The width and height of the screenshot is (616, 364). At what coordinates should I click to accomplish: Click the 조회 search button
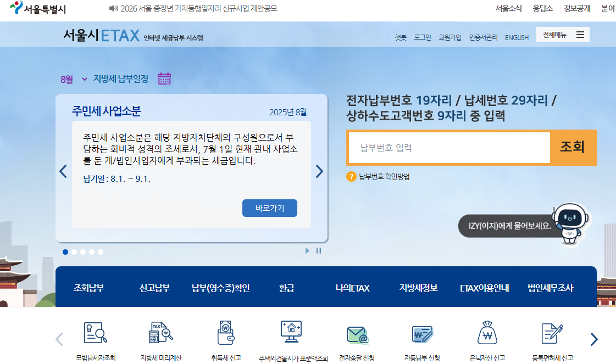point(573,147)
